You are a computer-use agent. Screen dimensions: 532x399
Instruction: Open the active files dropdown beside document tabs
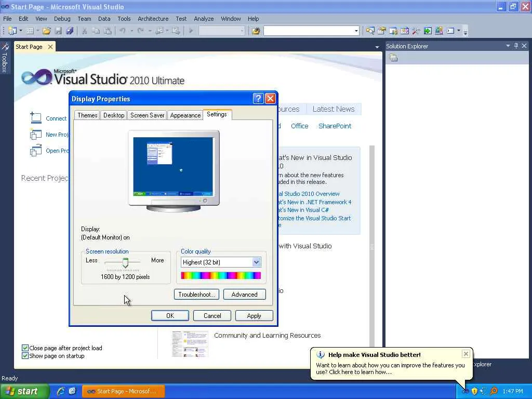pyautogui.click(x=377, y=47)
